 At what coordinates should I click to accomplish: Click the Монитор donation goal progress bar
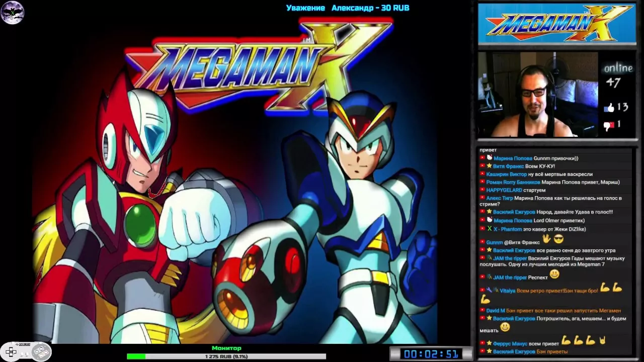(x=226, y=356)
